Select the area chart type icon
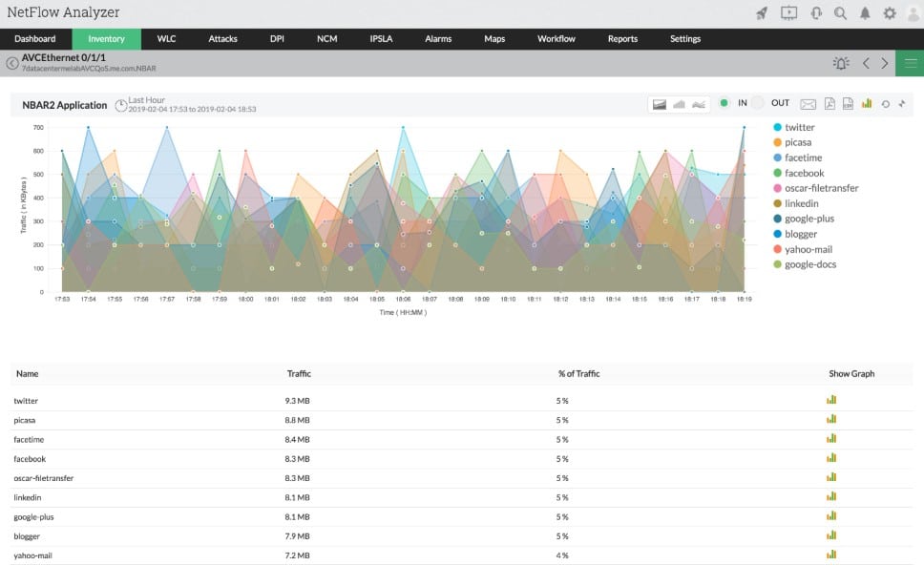Viewport: 924px width, 565px height. [x=660, y=104]
